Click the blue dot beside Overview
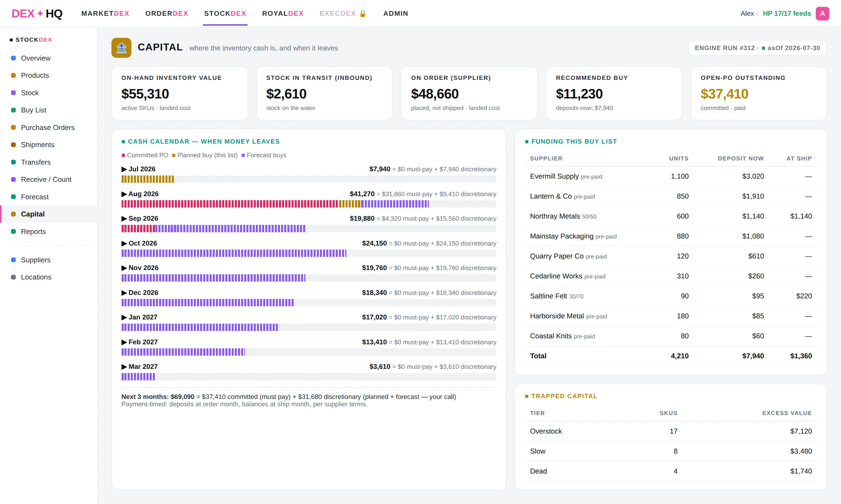841x504 pixels. (x=13, y=58)
